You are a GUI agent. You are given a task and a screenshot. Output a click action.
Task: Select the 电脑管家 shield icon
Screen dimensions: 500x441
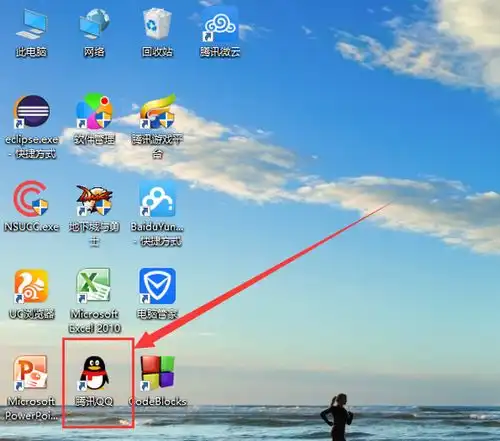(x=157, y=286)
